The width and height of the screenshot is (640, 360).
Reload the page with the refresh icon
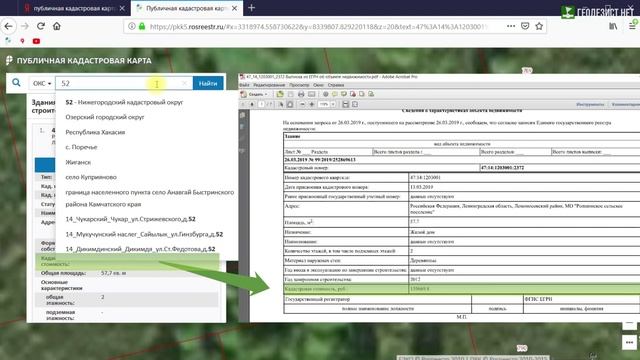[41, 27]
